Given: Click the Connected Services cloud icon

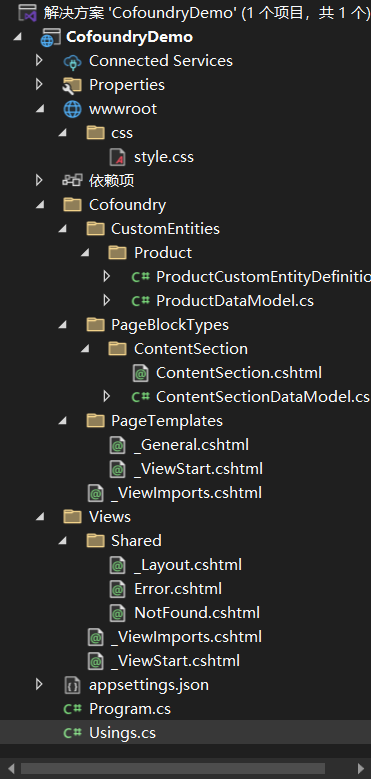Looking at the screenshot, I should (x=72, y=62).
